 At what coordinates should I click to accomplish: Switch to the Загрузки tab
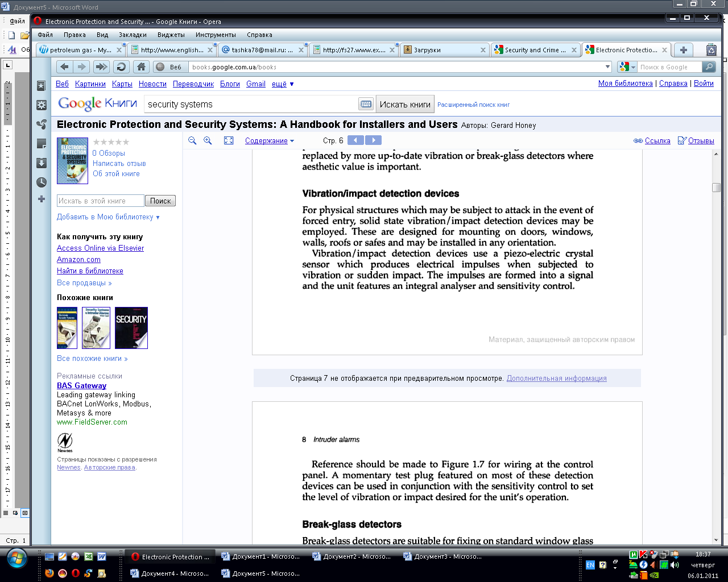click(444, 50)
